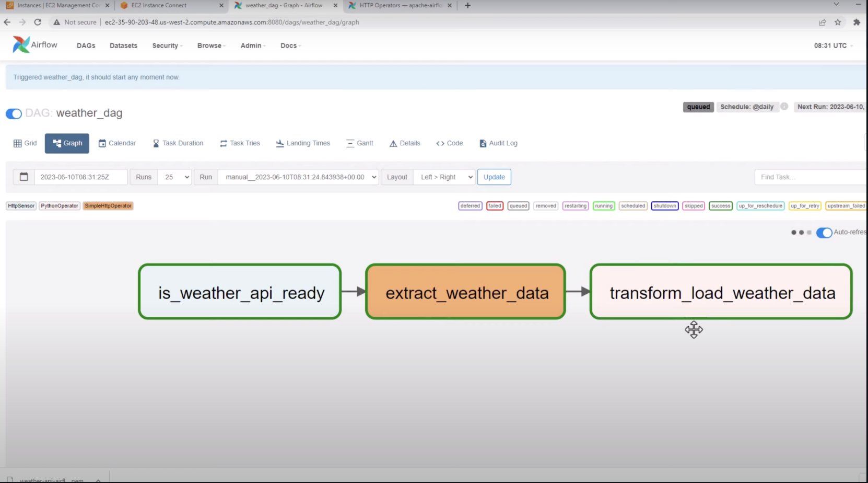Click the up_for_retry status legend
Viewport: 868px width, 483px height.
coord(805,206)
